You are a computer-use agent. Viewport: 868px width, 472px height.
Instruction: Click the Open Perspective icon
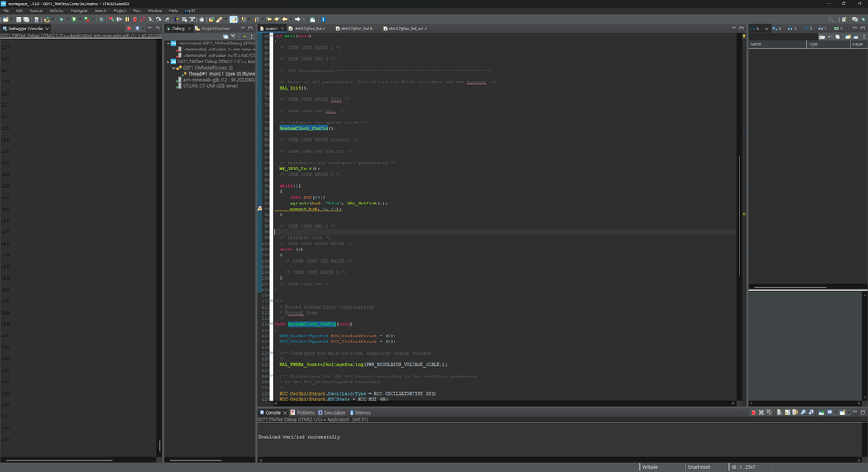coord(845,19)
